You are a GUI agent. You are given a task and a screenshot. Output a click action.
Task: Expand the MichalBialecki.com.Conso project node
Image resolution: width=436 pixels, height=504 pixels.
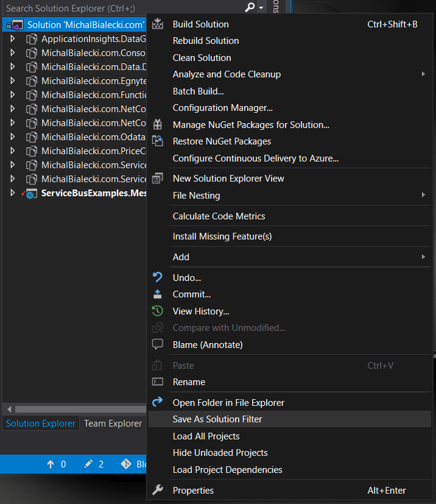(13, 52)
